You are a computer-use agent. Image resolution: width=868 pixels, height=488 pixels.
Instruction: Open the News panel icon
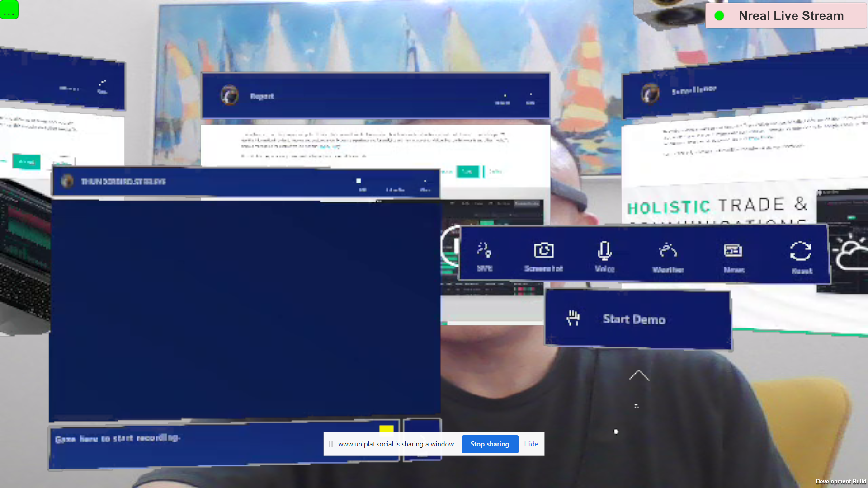tap(732, 250)
